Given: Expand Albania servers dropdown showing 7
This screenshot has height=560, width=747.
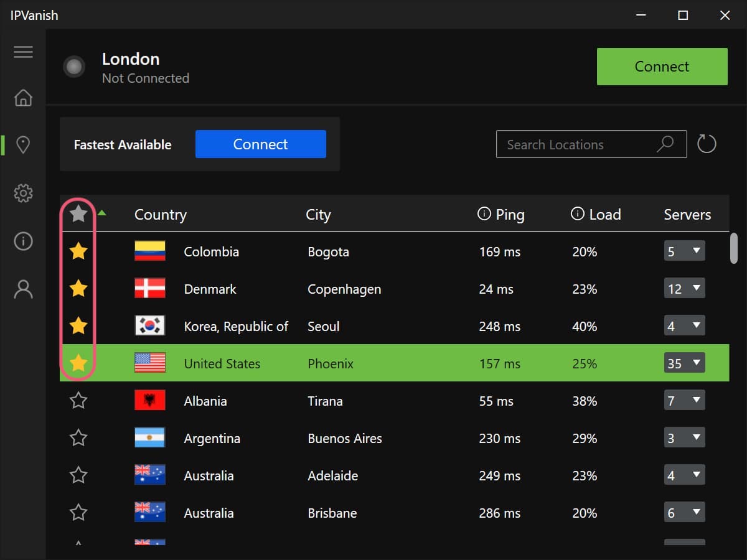Looking at the screenshot, I should tap(684, 401).
